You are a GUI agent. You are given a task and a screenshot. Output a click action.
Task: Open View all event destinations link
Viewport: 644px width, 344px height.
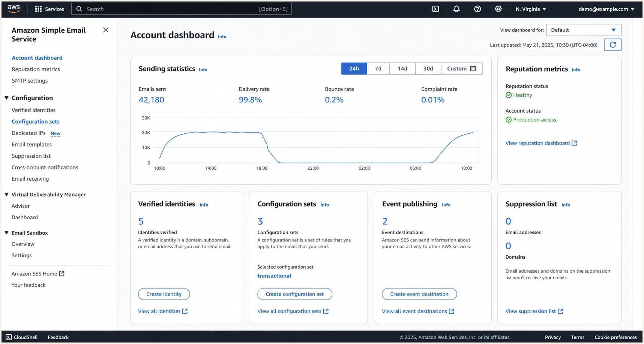click(x=418, y=311)
